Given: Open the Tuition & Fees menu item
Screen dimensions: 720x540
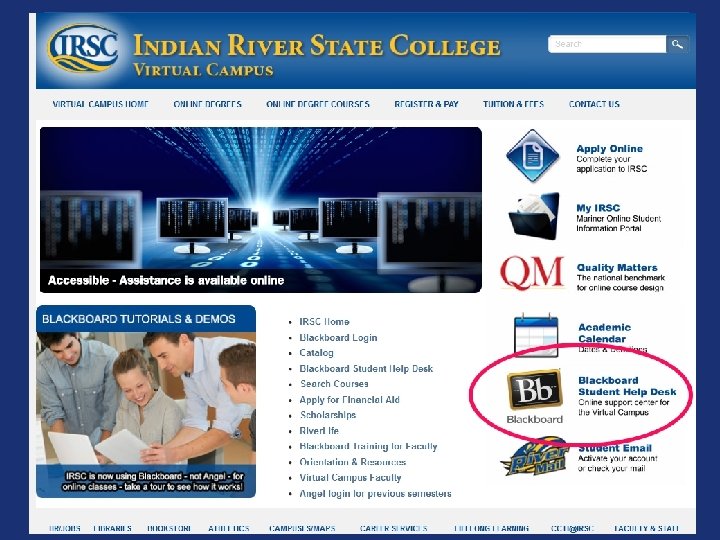Looking at the screenshot, I should click(513, 104).
